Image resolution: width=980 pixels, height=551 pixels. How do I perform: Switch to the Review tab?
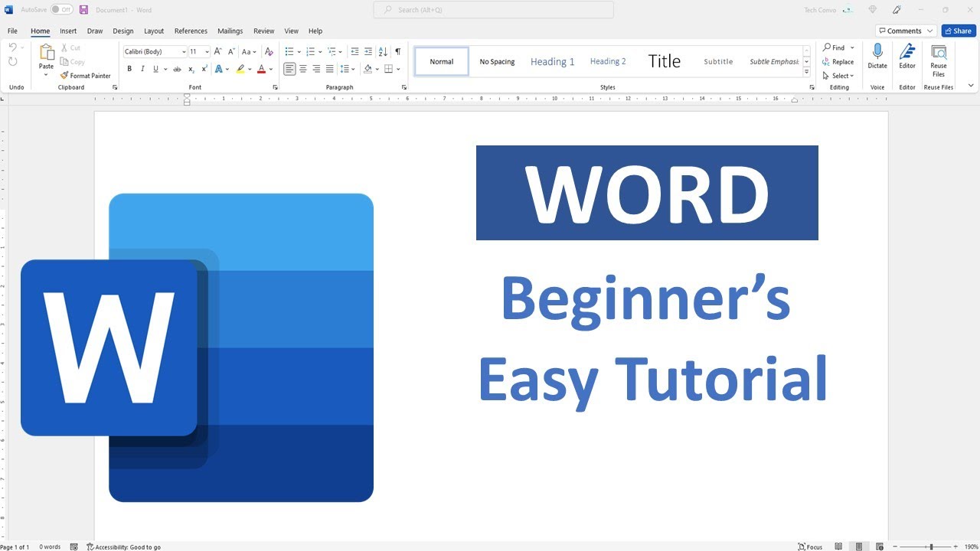[x=264, y=31]
